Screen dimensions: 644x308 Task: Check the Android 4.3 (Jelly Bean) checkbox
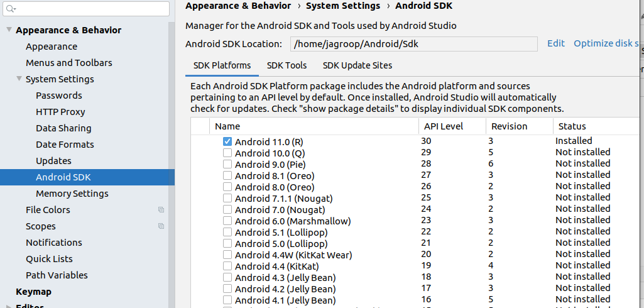[227, 277]
